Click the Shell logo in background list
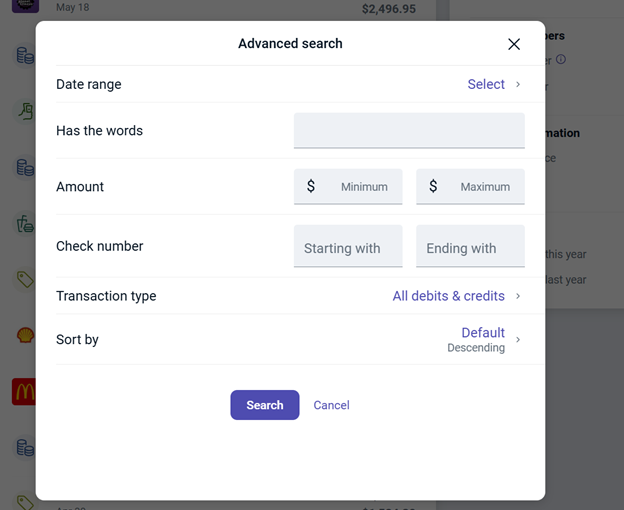The width and height of the screenshot is (624, 510). click(x=25, y=335)
